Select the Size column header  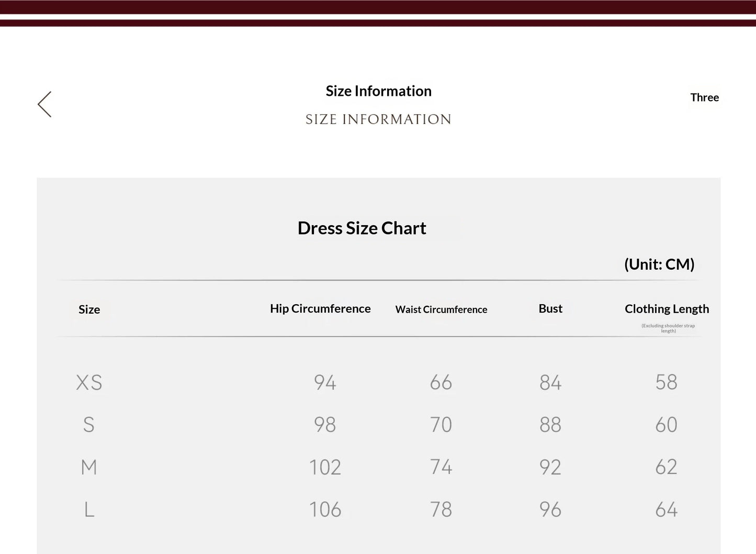(x=89, y=309)
